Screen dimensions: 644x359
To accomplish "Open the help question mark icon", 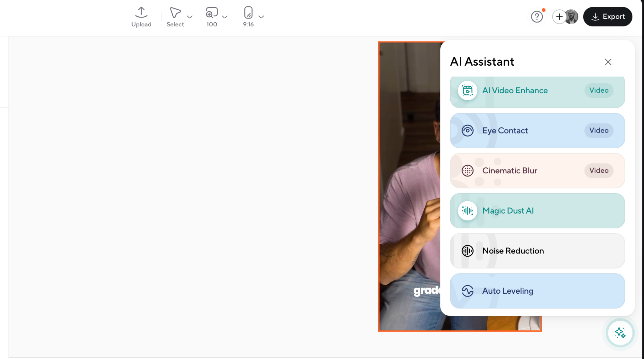I will (537, 17).
